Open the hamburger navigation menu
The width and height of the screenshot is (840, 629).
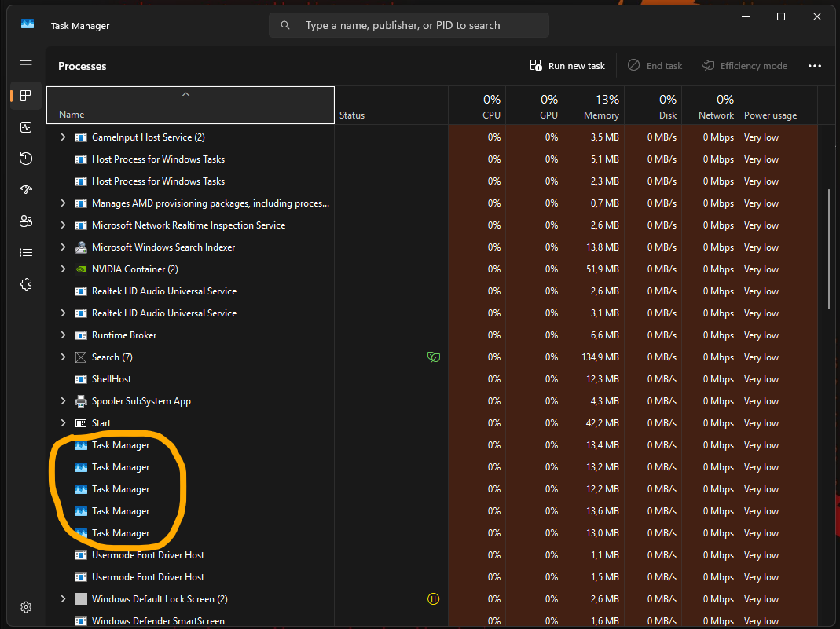(x=26, y=64)
